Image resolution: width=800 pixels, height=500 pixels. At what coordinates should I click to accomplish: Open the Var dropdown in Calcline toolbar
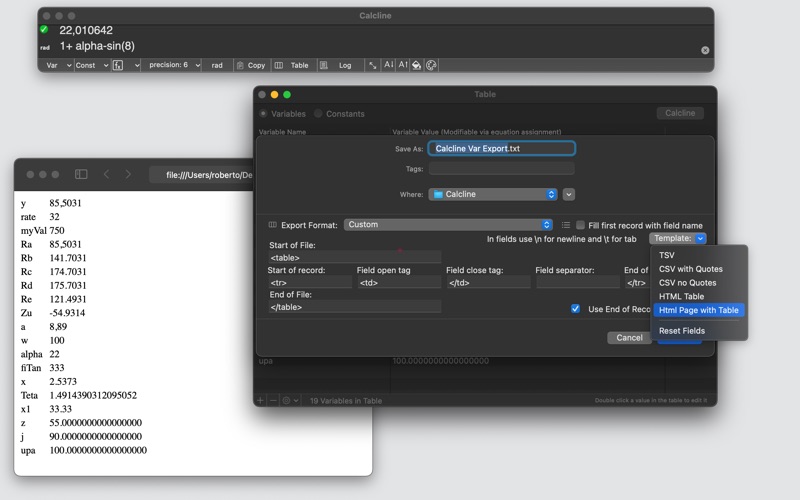[58, 65]
